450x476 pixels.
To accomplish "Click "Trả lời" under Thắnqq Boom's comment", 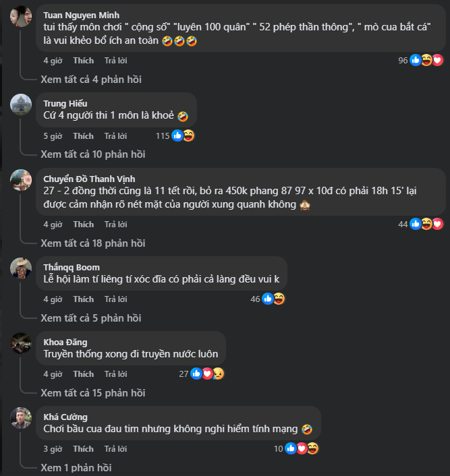I will [115, 299].
